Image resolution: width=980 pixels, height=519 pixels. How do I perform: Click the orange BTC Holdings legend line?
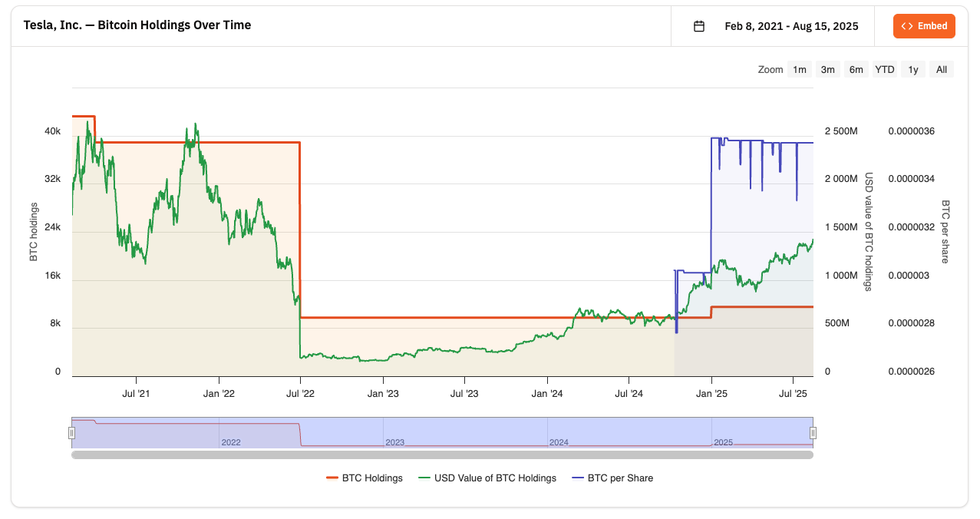pos(332,478)
